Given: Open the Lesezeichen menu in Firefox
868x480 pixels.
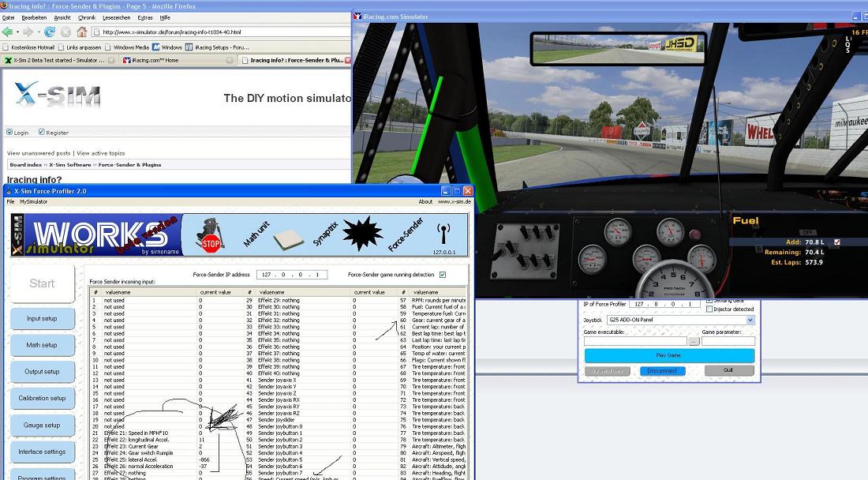Looking at the screenshot, I should pos(116,17).
